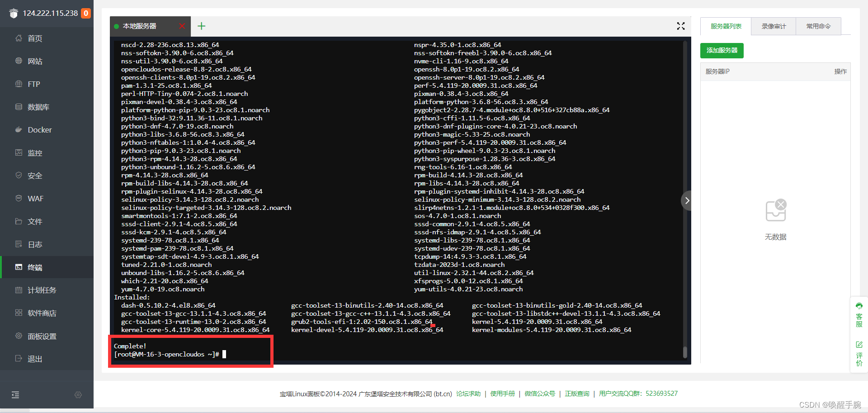Open the 数据库 (database) section
The height and width of the screenshot is (413, 868).
point(40,107)
